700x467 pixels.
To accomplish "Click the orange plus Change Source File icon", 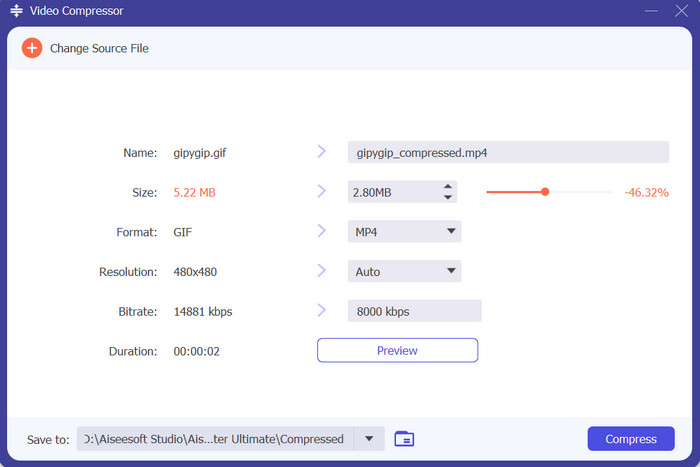I will (32, 48).
